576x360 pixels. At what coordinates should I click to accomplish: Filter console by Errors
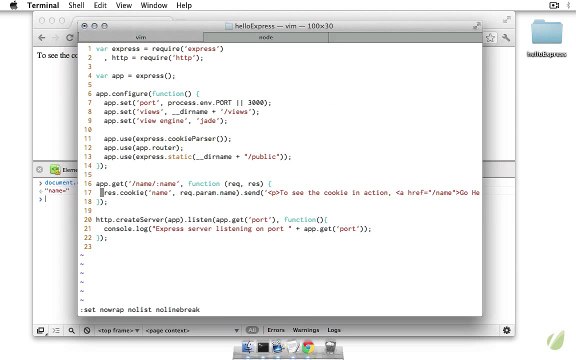tap(276, 330)
